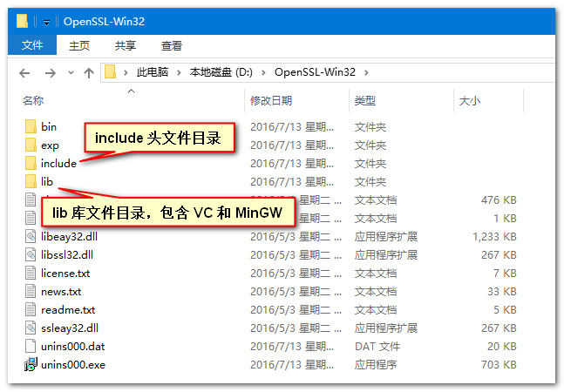The height and width of the screenshot is (392, 564).
Task: Open the recent locations dropdown
Action: click(71, 73)
